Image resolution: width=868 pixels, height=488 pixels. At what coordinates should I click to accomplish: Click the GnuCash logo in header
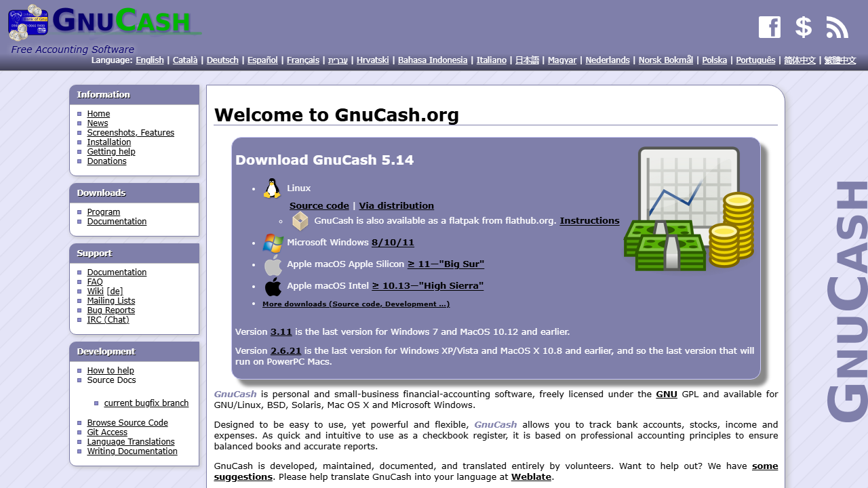coord(105,22)
